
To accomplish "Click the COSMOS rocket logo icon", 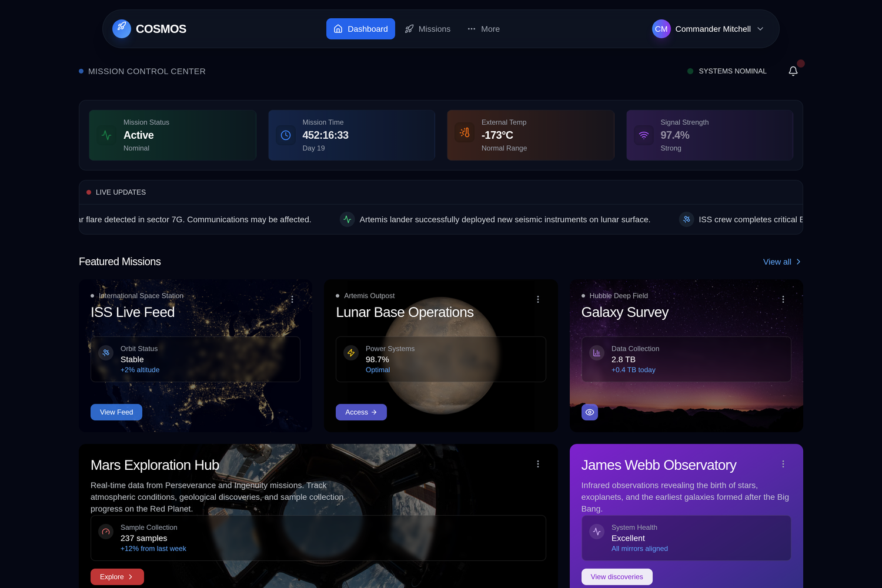I will [122, 28].
